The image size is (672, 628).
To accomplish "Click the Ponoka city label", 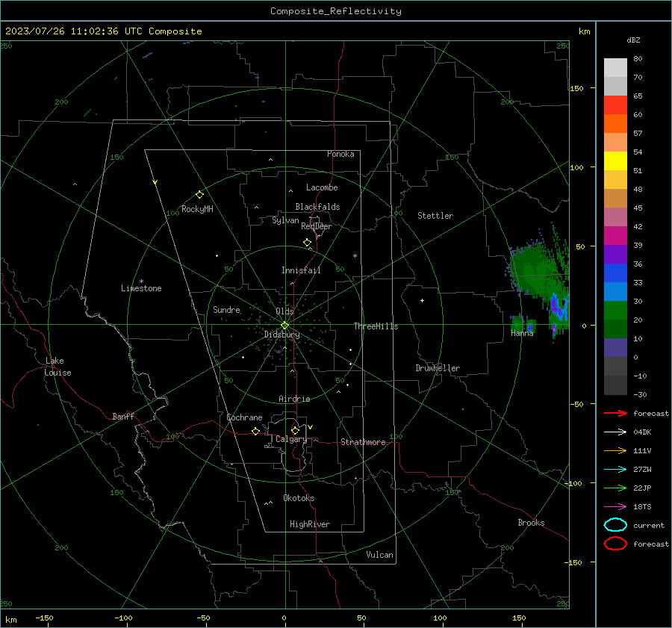I will coord(340,154).
